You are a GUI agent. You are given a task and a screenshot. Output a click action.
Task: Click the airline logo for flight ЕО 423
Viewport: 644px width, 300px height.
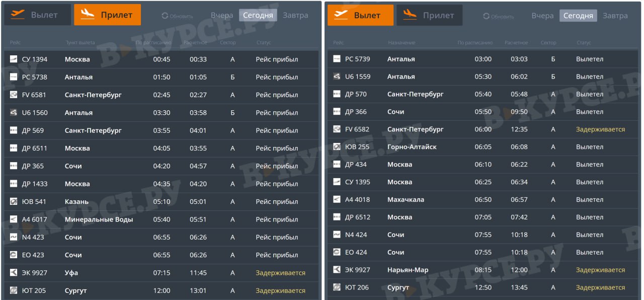pyautogui.click(x=14, y=255)
